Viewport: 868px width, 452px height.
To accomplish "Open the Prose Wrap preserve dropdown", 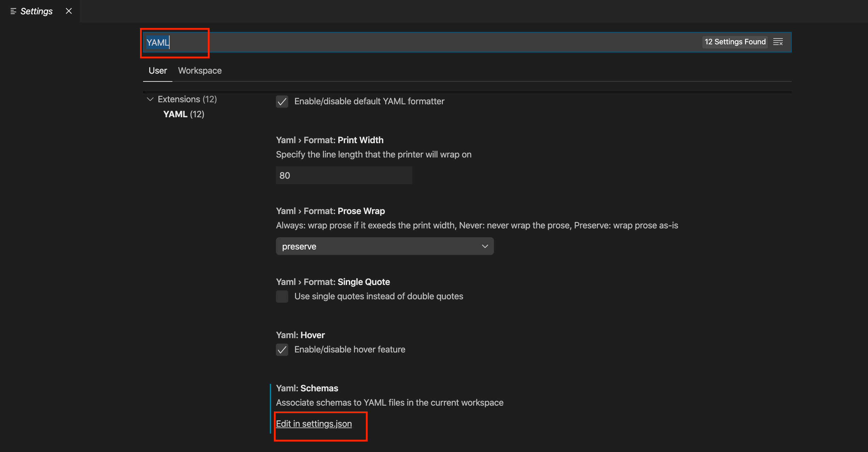I will (385, 246).
